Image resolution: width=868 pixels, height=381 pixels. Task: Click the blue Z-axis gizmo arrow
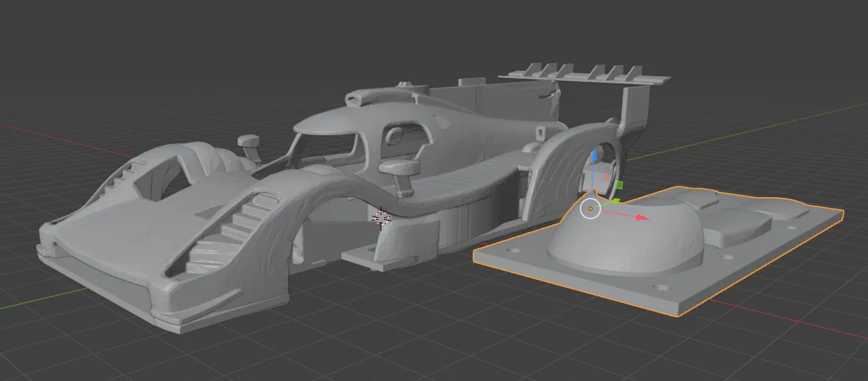point(594,156)
